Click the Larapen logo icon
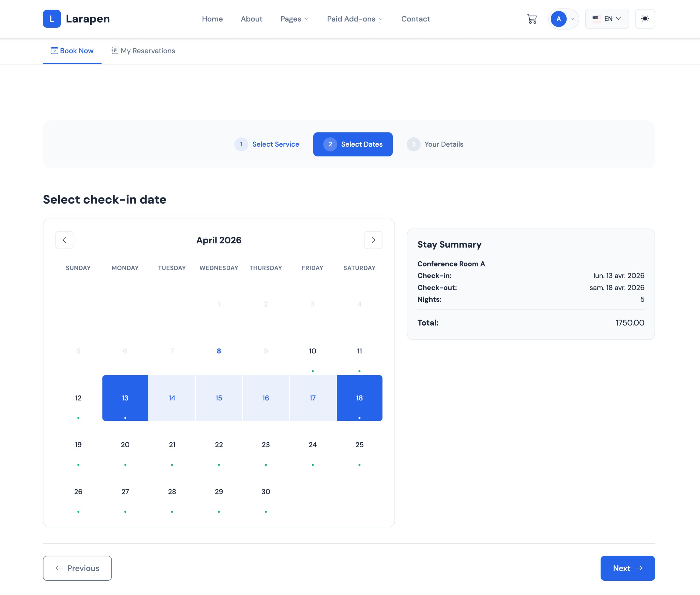 (52, 19)
